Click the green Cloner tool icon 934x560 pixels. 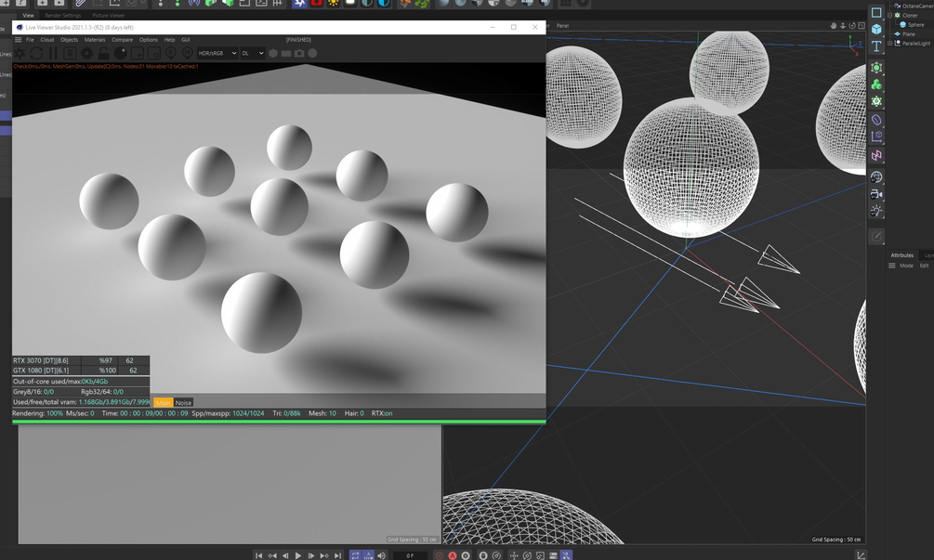(x=876, y=85)
